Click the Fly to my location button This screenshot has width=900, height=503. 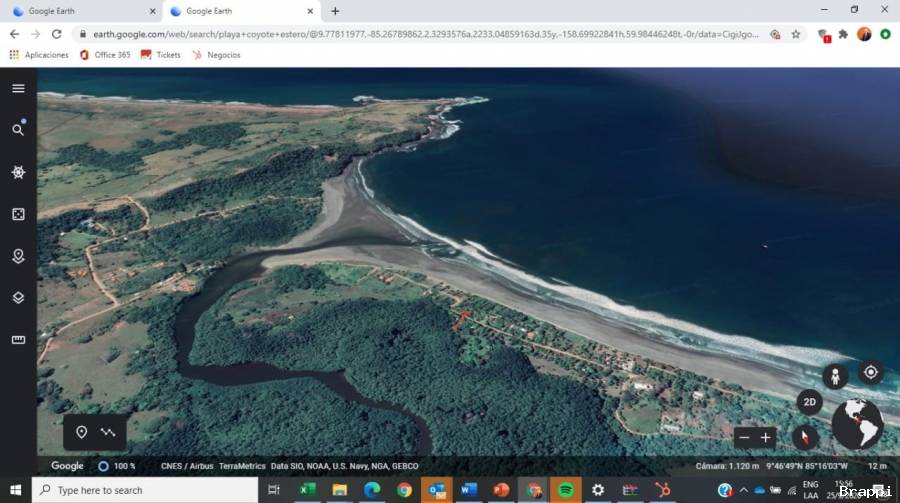(x=871, y=373)
